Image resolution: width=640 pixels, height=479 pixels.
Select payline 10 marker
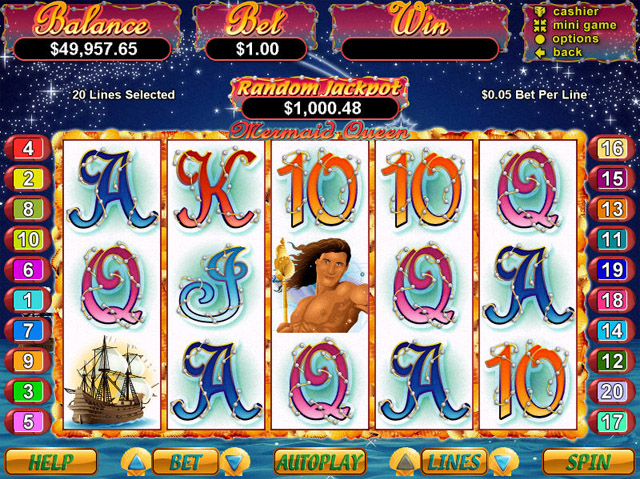pyautogui.click(x=28, y=239)
